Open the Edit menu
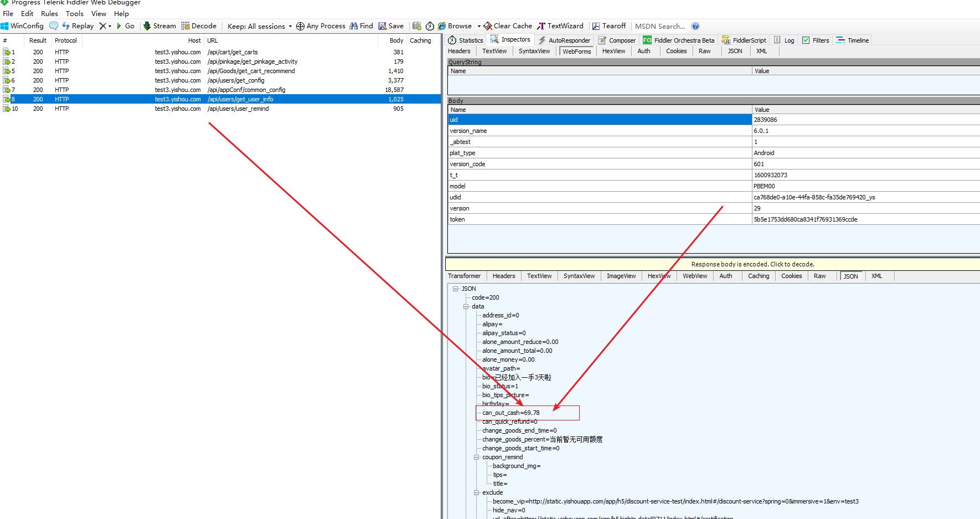Screen dimensions: 980x519 [27, 13]
